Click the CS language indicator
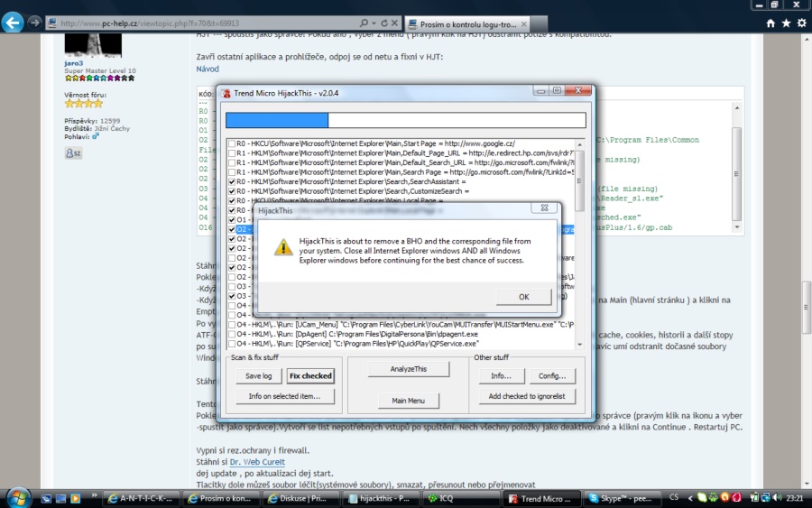Screen dimensions: 812x508 674,497
